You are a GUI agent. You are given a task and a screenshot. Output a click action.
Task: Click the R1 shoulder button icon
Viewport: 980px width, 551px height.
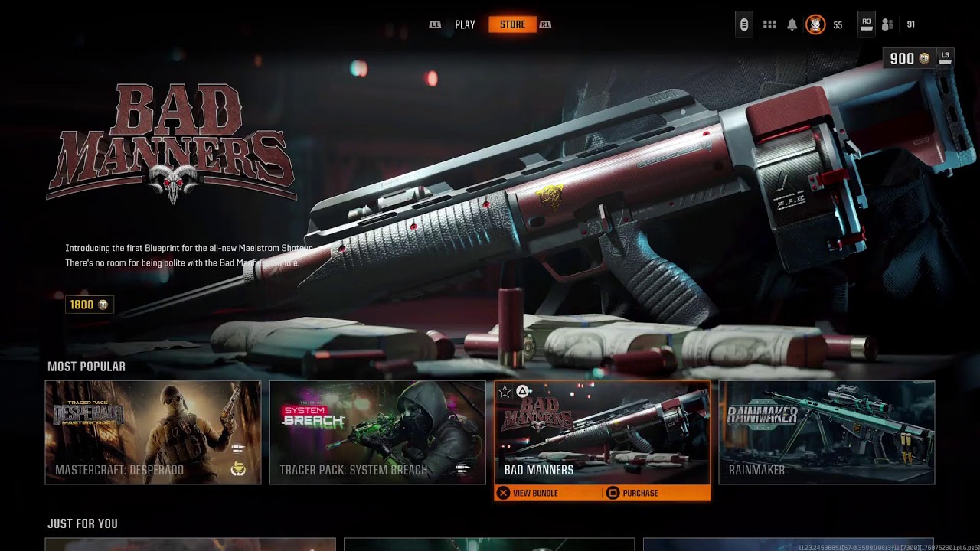pos(545,24)
